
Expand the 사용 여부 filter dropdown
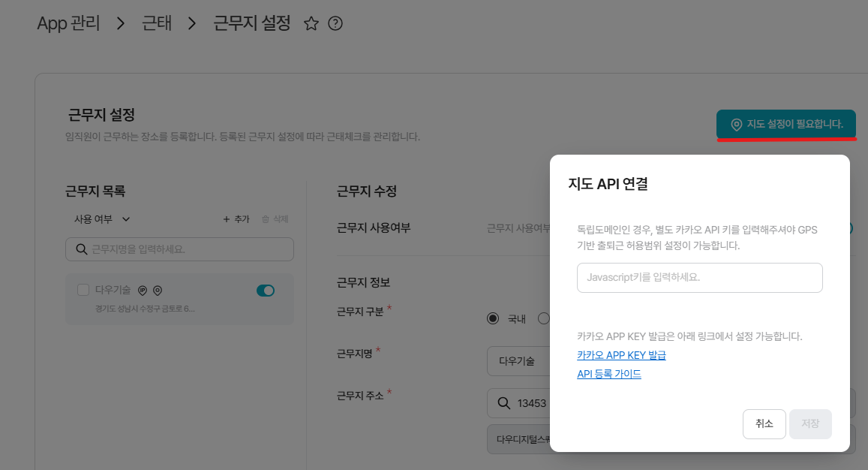(102, 219)
